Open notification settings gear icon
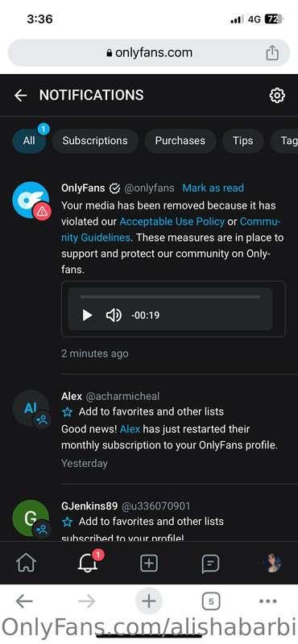Screen dimensions: 298x644 (276, 95)
